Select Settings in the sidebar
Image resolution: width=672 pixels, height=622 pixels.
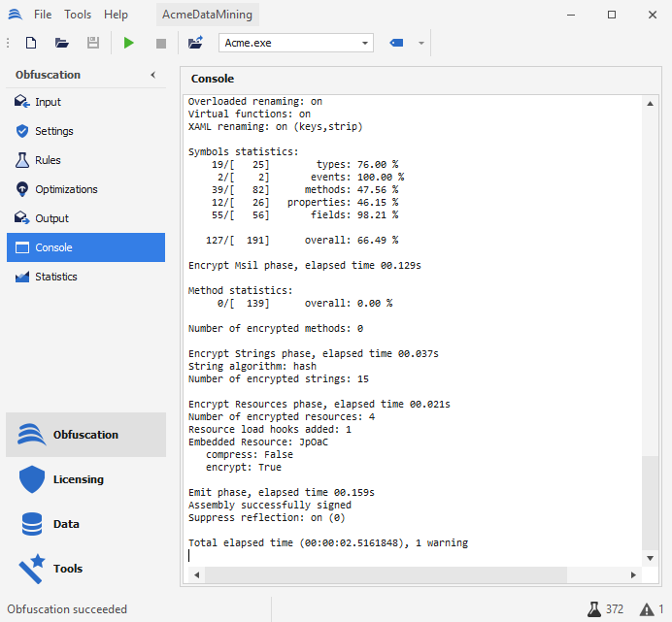click(54, 131)
